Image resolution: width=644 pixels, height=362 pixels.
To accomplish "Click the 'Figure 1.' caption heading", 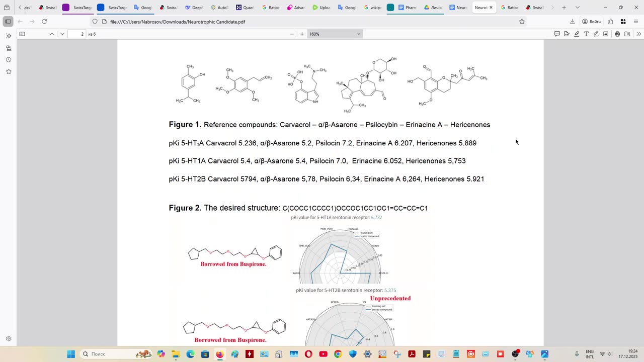I will [x=185, y=125].
